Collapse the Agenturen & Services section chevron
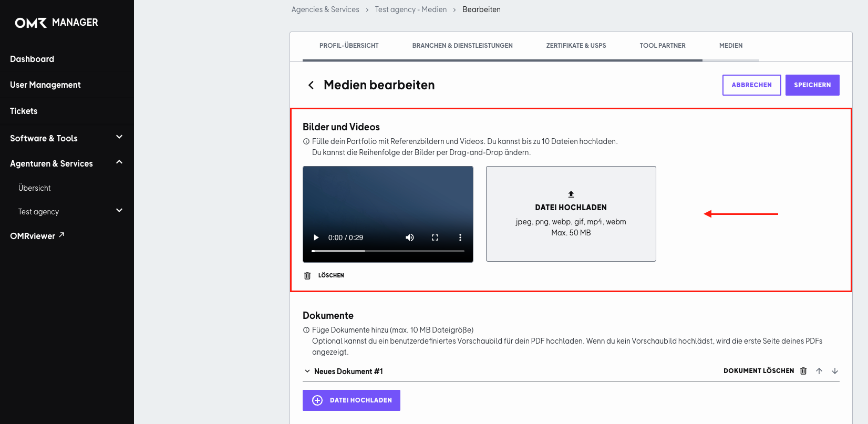 pyautogui.click(x=119, y=162)
